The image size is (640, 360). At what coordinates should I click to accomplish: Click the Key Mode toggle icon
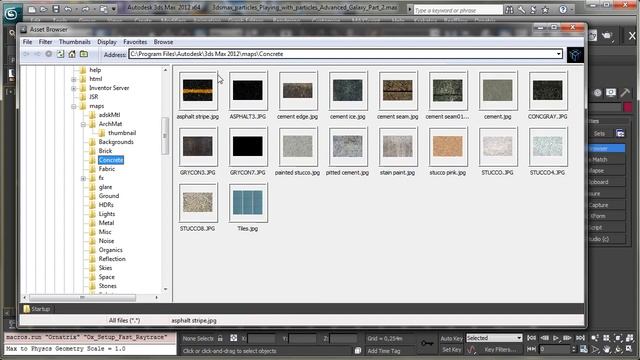531,349
